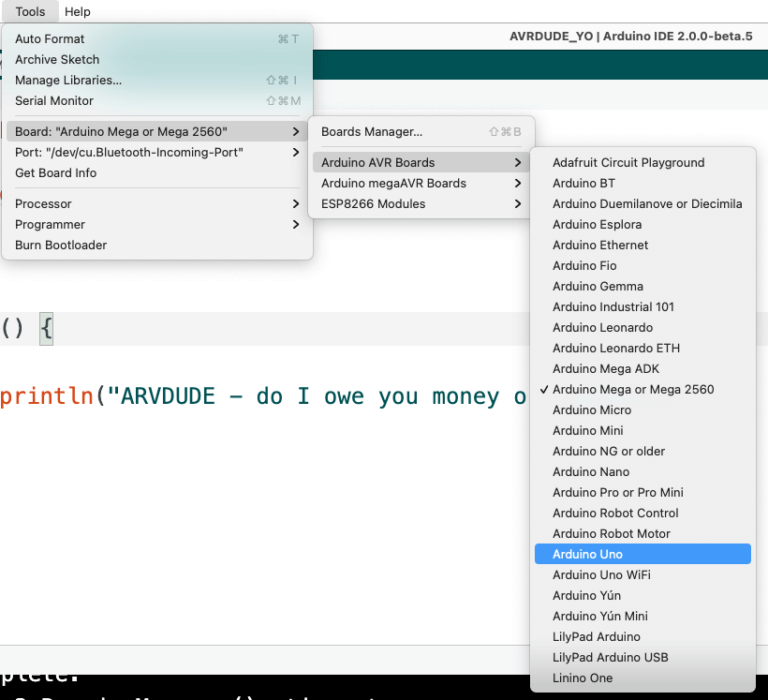
Task: Select Arduino Pro or Pro Mini
Action: [x=643, y=492]
